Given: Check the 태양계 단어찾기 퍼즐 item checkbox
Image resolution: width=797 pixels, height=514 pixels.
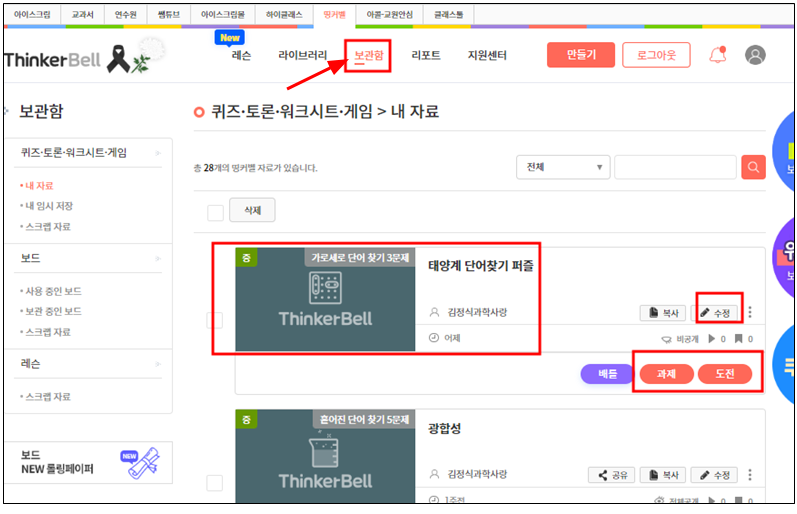Looking at the screenshot, I should (x=214, y=320).
